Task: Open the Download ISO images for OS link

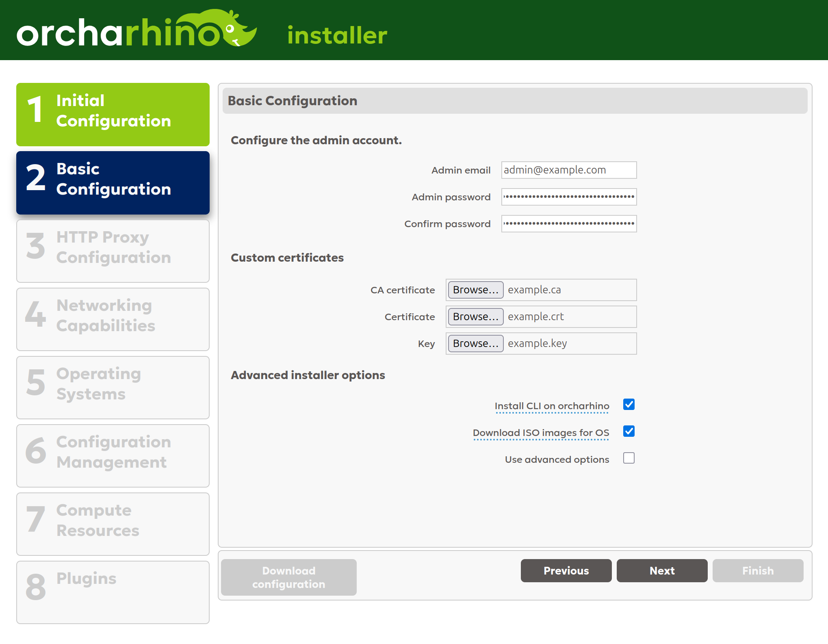Action: [541, 432]
